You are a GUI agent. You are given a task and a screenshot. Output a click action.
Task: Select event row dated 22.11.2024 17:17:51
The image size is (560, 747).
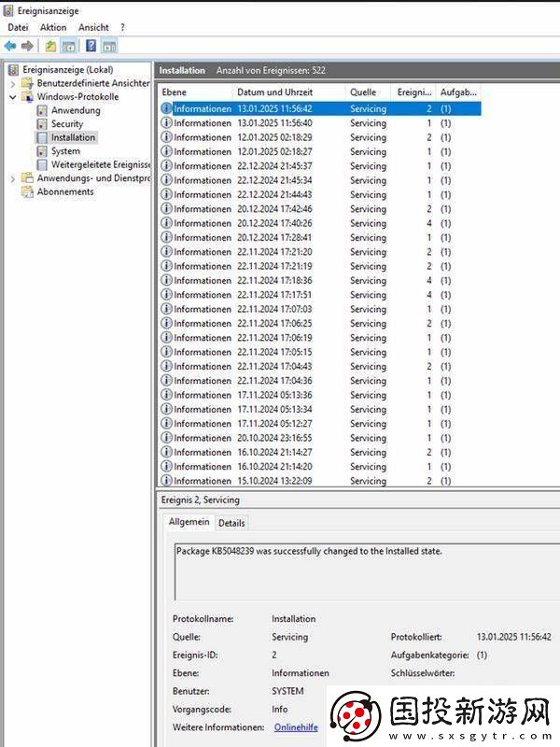coord(320,294)
